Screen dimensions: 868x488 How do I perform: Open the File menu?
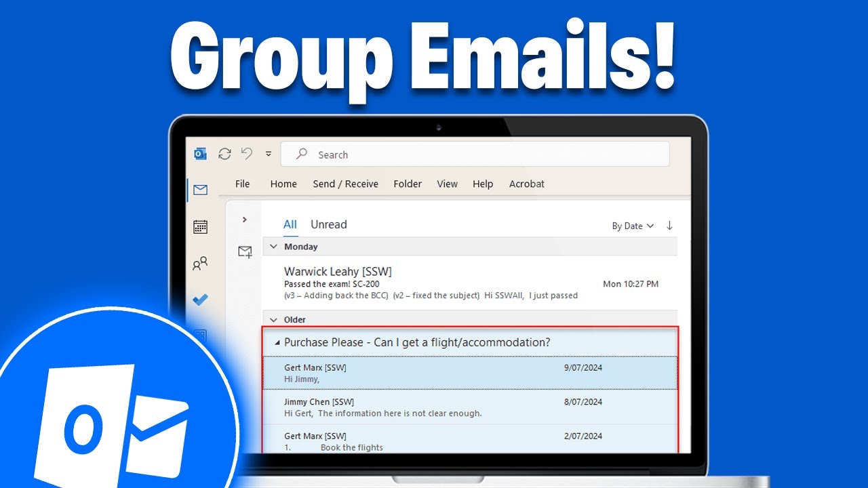pos(242,184)
